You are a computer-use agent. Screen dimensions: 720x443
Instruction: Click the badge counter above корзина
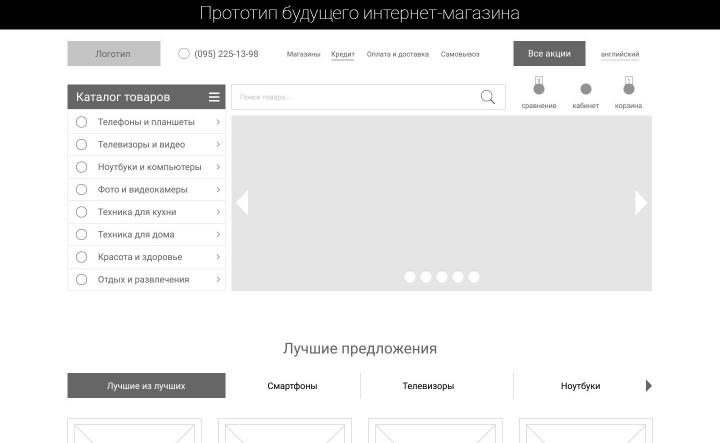coord(629,80)
